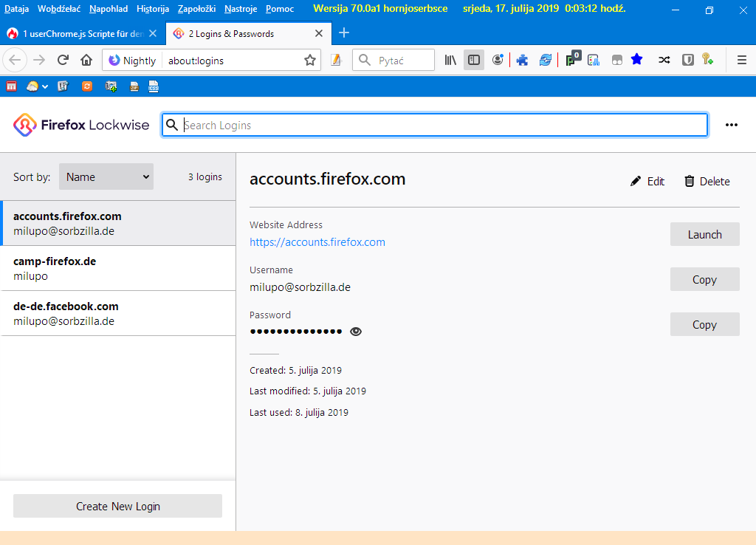
Task: Open the Library bookshelf icon
Action: [x=450, y=61]
